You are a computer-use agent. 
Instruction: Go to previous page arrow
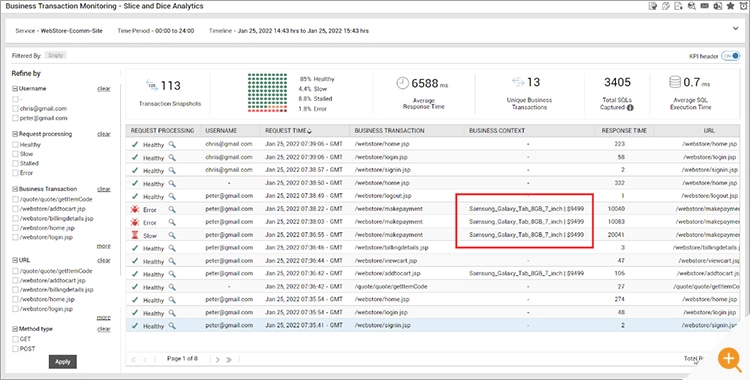[x=145, y=359]
